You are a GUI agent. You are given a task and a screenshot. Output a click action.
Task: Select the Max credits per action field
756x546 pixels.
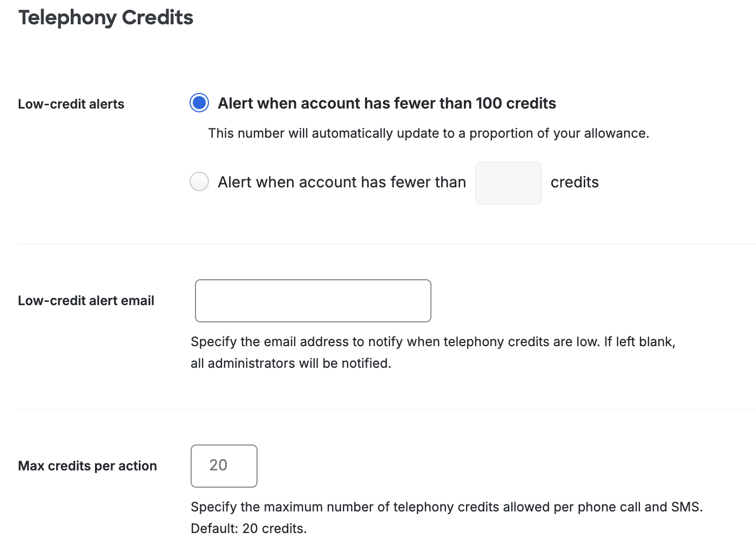click(x=224, y=466)
